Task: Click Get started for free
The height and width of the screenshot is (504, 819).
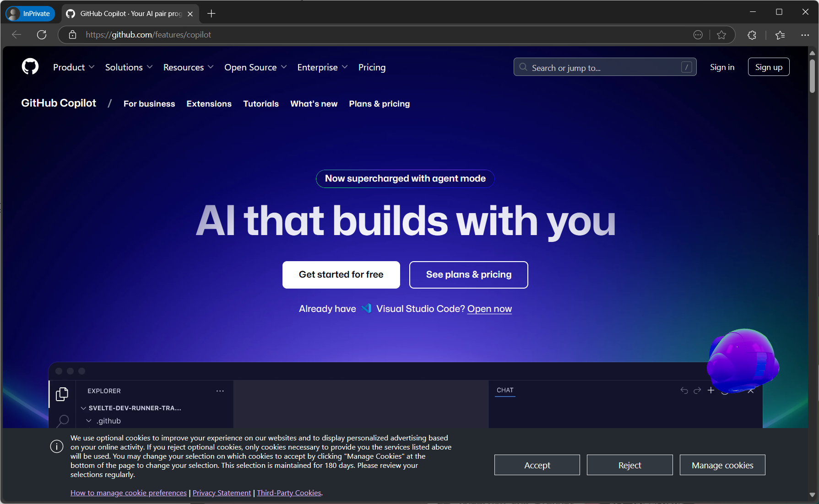Action: pos(341,274)
